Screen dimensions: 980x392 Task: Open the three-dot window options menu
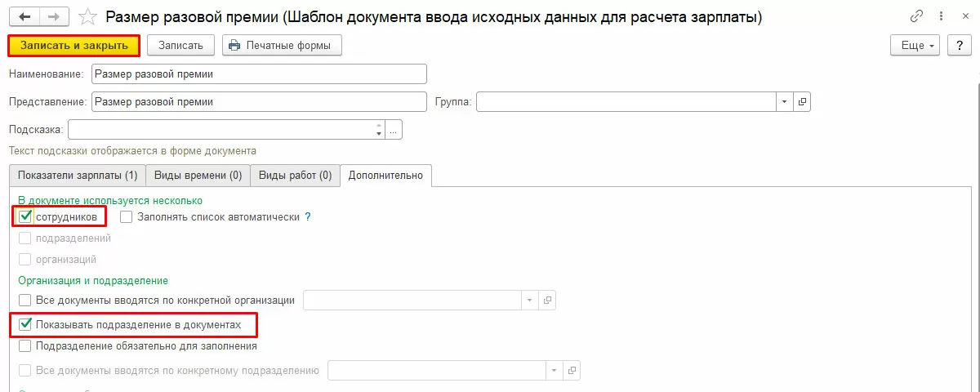point(939,16)
